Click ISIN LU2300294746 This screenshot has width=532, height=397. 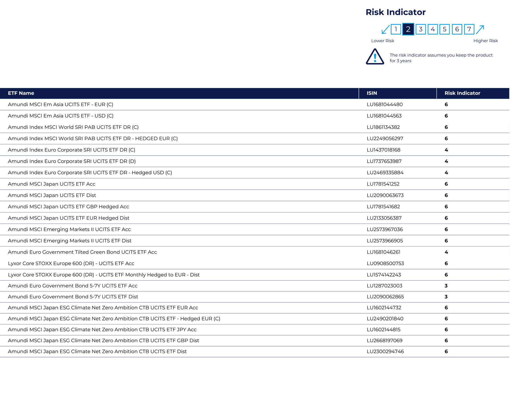click(x=385, y=352)
